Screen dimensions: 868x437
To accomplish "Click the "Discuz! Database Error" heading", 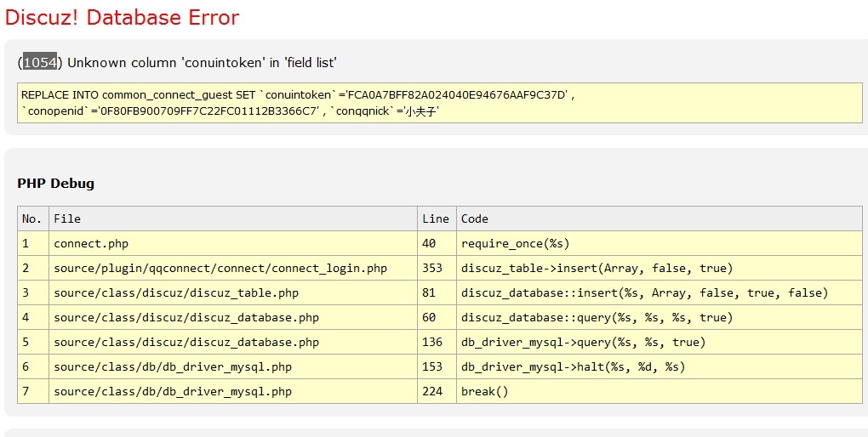I will pos(122,17).
